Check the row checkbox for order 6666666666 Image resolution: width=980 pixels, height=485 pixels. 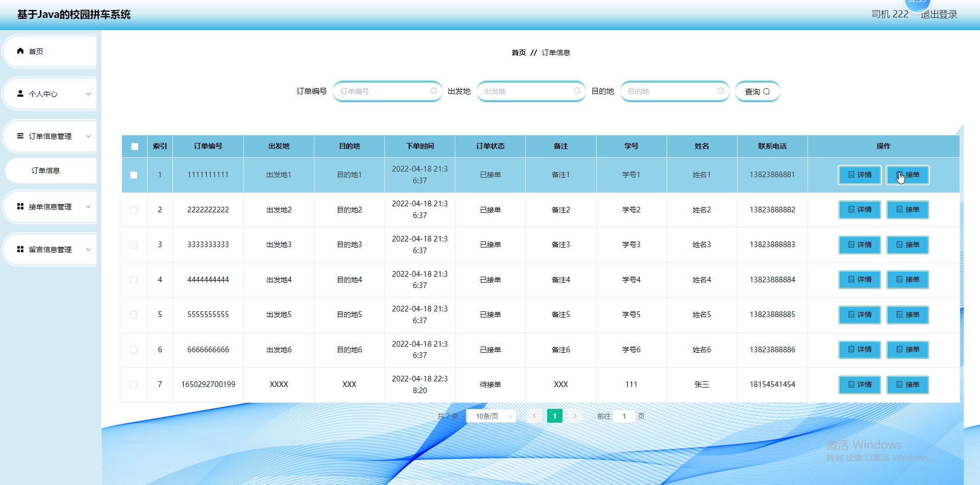134,350
